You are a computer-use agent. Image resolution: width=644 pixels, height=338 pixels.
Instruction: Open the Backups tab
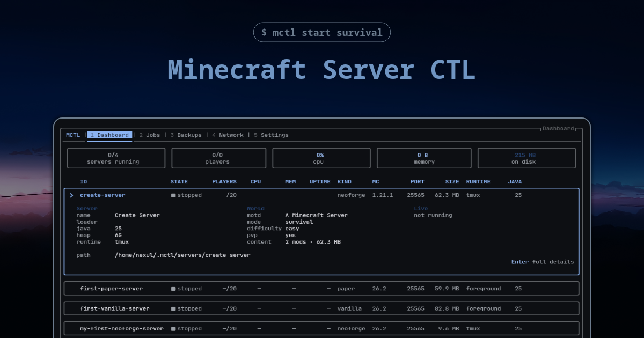186,135
